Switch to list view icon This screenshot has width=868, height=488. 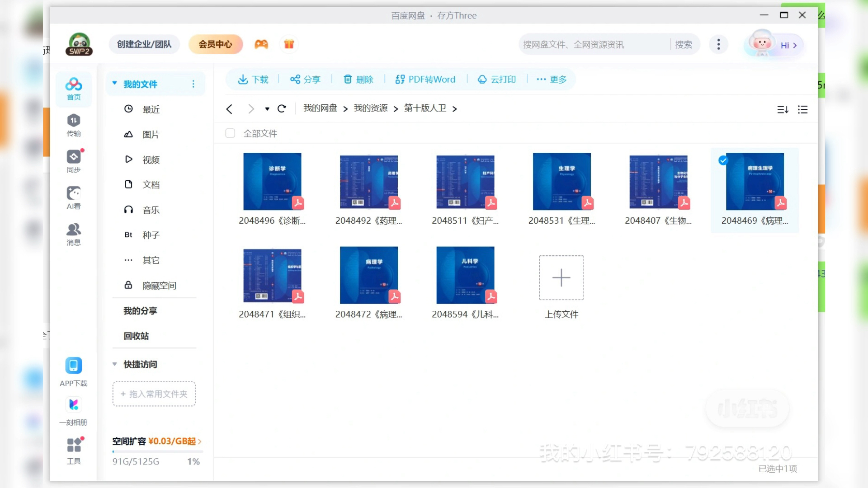click(802, 109)
